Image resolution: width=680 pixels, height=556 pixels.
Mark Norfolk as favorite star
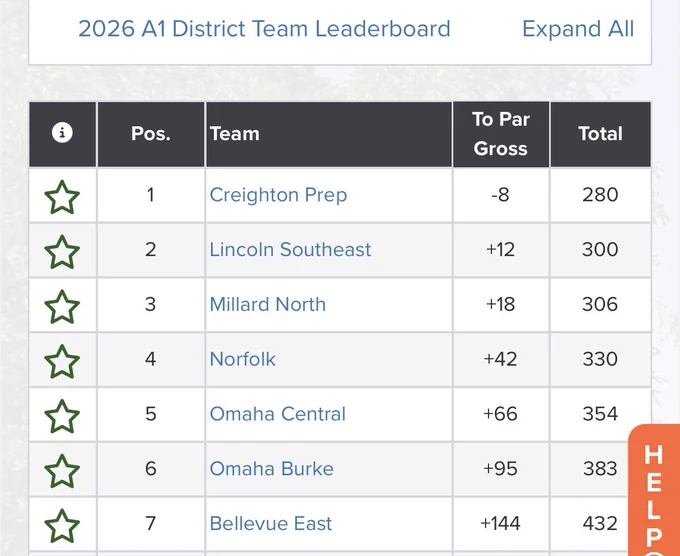click(62, 362)
